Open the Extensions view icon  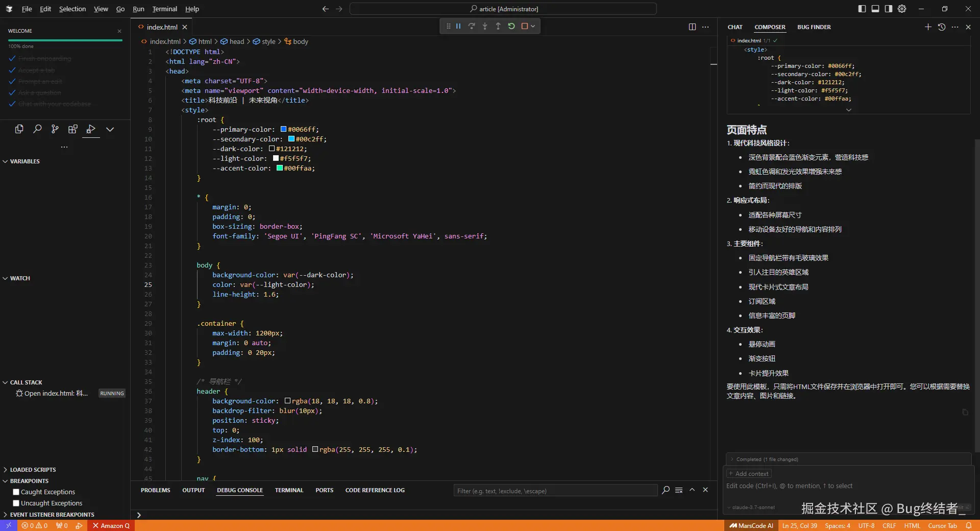tap(73, 129)
